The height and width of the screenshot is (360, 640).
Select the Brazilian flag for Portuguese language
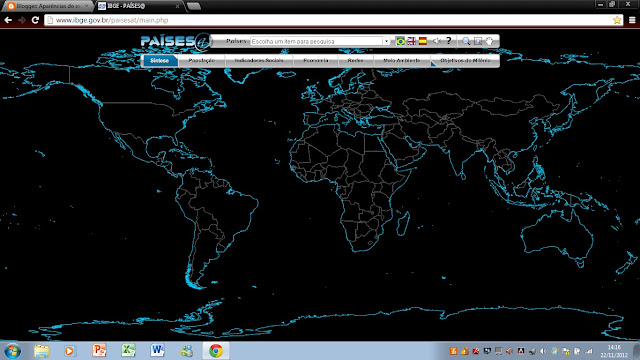tap(400, 41)
